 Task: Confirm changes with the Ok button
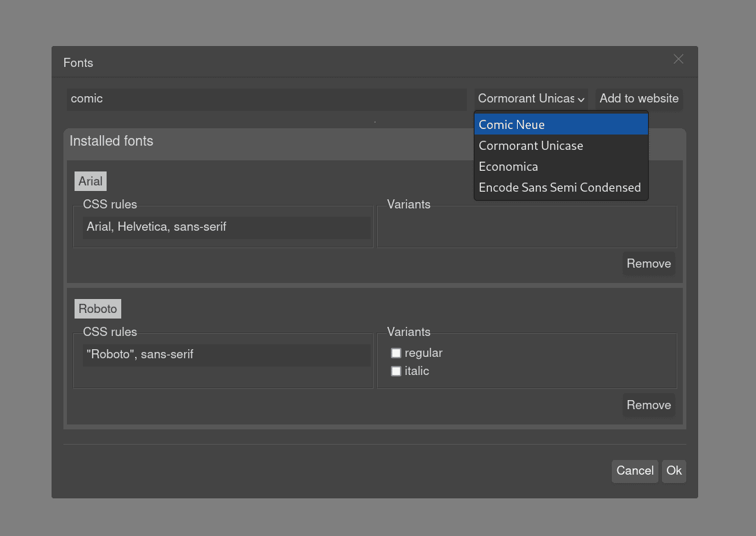pos(673,471)
